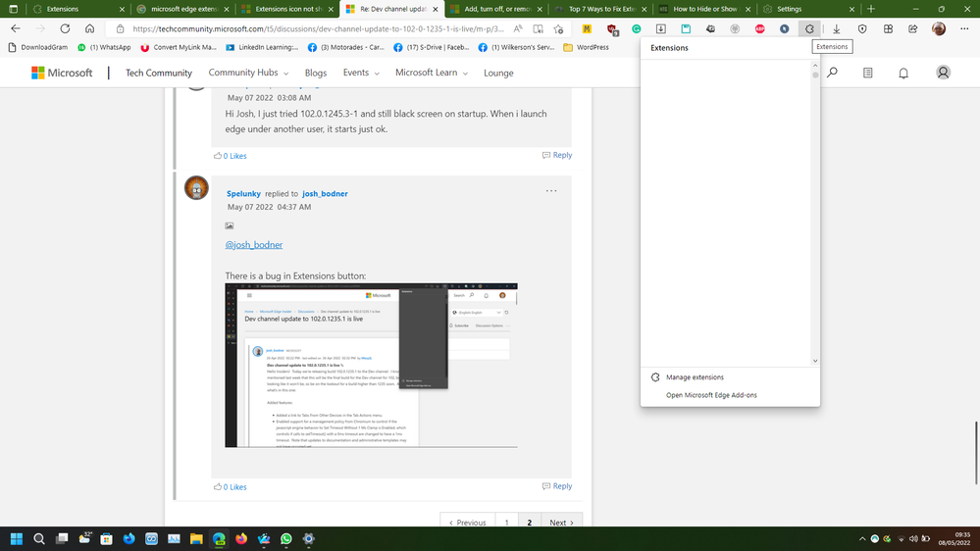Open the Lounge nav link

tap(498, 73)
